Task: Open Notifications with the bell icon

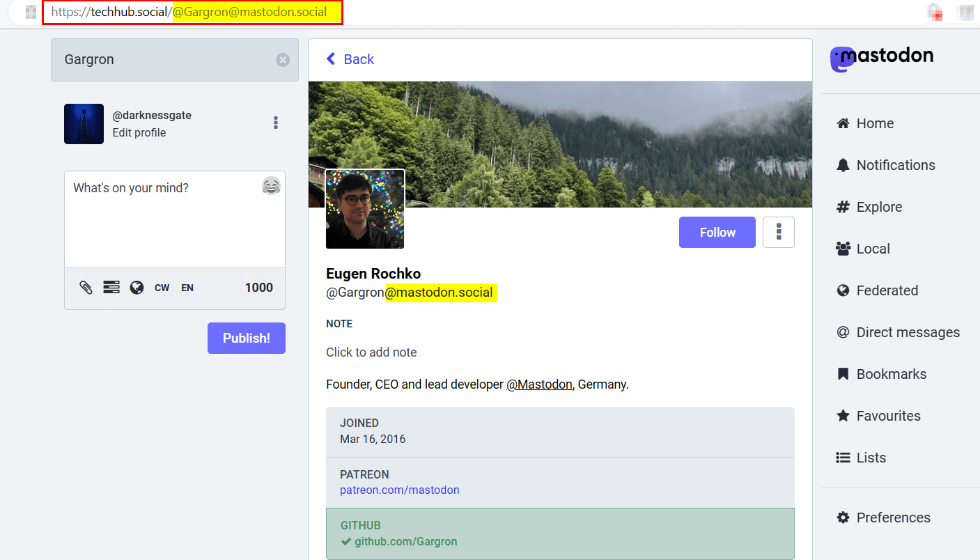Action: click(843, 165)
